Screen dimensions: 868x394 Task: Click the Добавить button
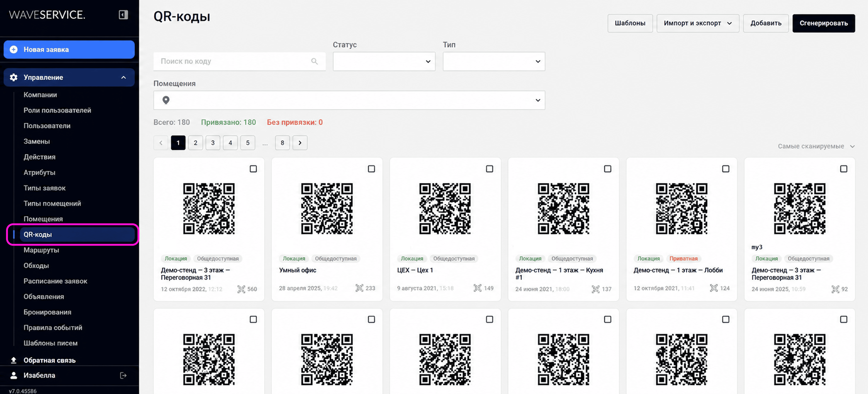click(766, 23)
